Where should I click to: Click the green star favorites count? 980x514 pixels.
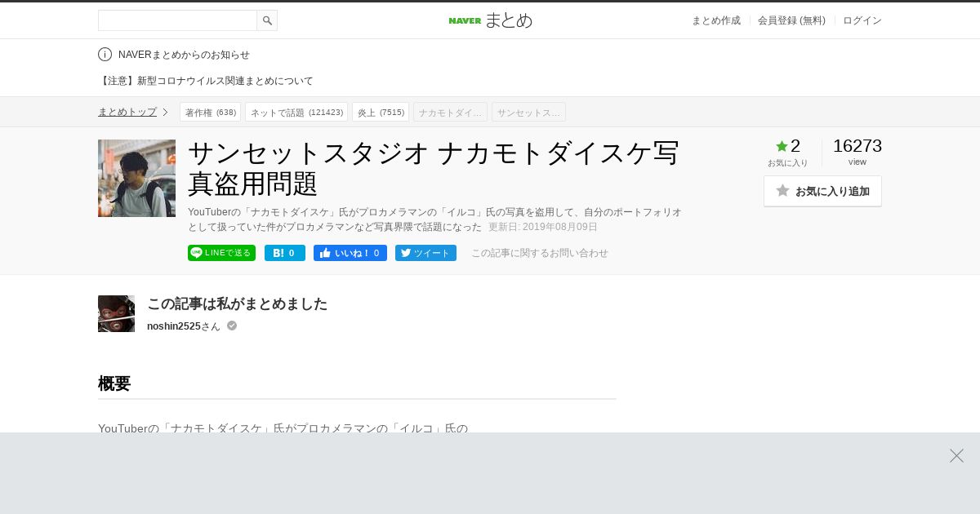(788, 146)
